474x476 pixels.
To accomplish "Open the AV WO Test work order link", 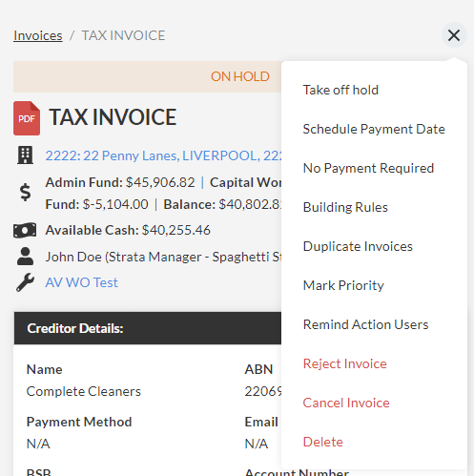I will (x=81, y=282).
